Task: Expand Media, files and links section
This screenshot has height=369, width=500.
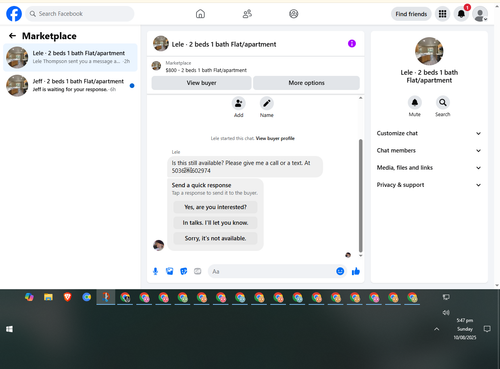Action: coord(429,168)
